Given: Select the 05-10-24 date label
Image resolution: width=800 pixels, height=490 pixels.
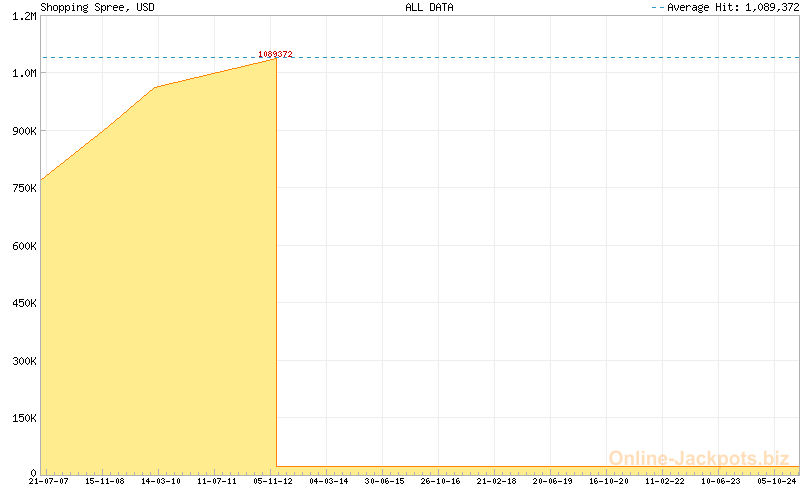Looking at the screenshot, I should click(x=777, y=481).
